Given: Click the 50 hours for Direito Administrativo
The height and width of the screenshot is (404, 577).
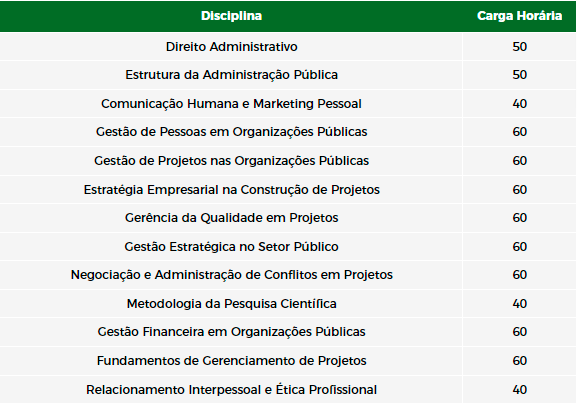Looking at the screenshot, I should [x=520, y=47].
